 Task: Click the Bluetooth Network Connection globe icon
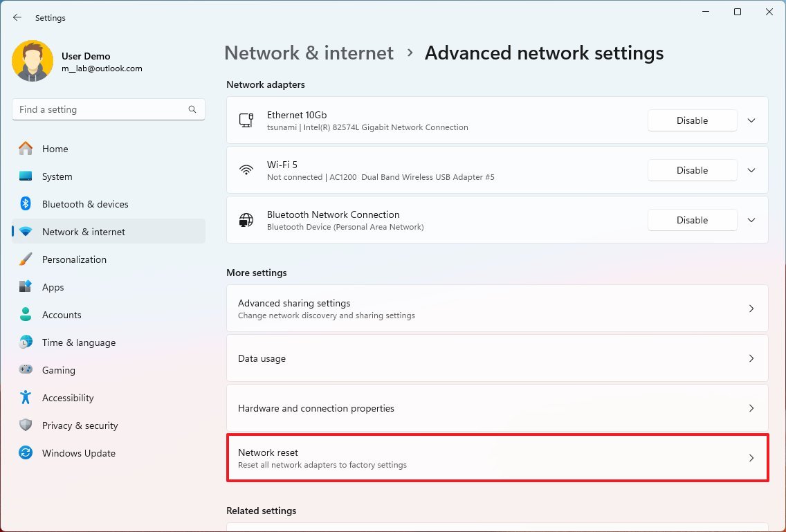coord(246,220)
